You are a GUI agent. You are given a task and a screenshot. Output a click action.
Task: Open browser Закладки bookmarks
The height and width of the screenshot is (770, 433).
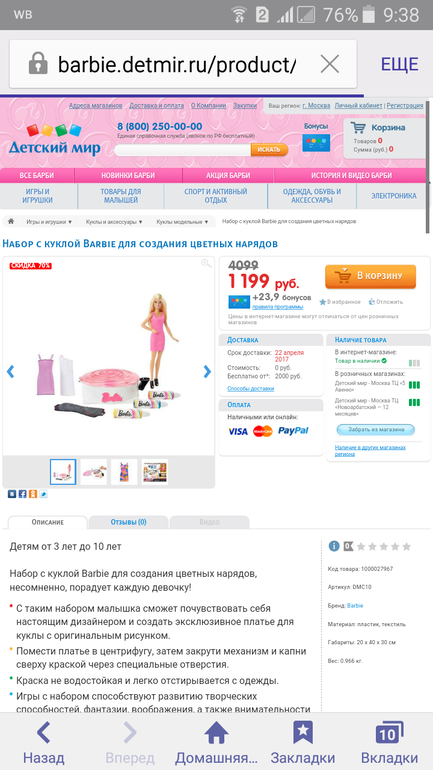pyautogui.click(x=302, y=743)
